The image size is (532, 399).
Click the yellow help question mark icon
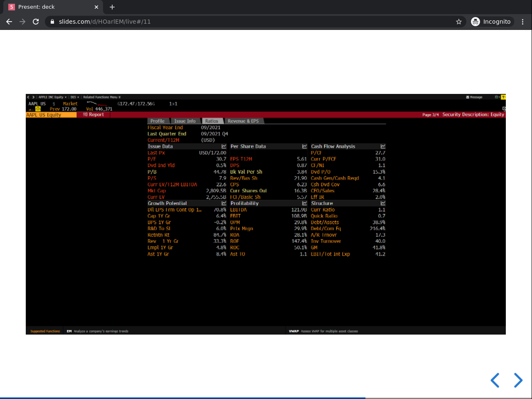[503, 97]
